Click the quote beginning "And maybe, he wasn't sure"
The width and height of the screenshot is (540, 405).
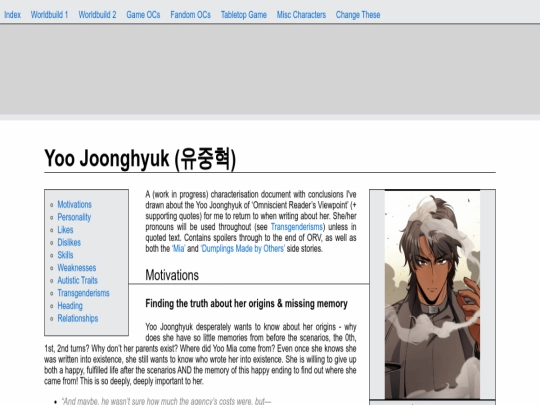pyautogui.click(x=166, y=402)
